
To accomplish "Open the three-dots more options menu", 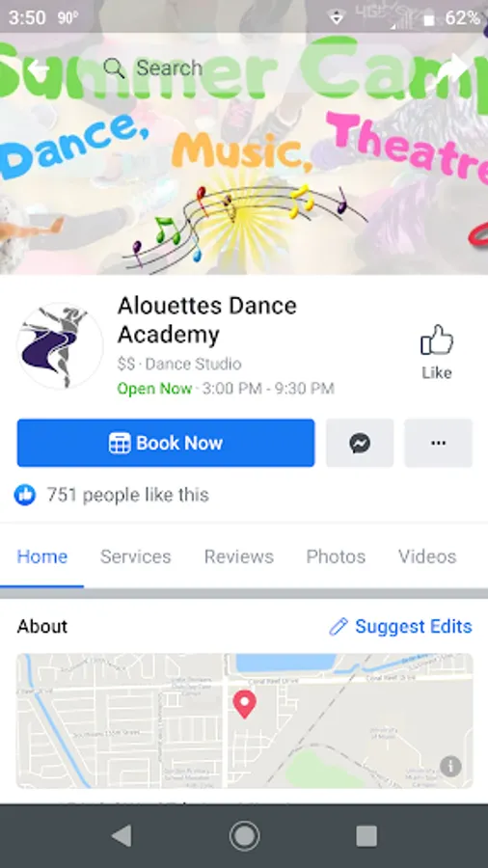I will coord(438,443).
